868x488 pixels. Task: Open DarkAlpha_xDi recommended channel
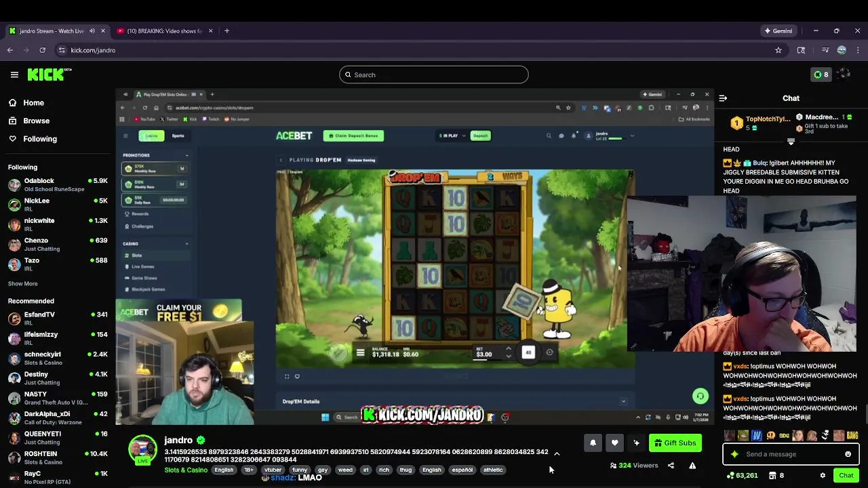pyautogui.click(x=58, y=418)
